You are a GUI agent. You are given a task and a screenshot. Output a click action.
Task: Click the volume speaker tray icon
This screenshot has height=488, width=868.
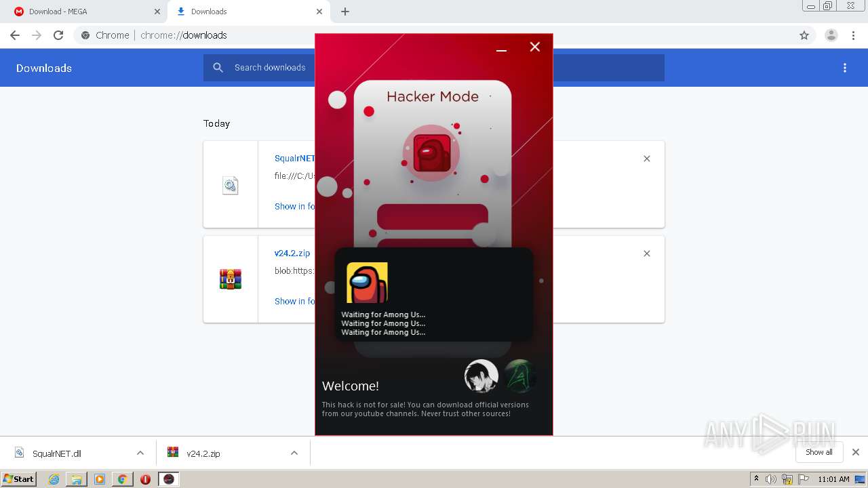point(771,479)
